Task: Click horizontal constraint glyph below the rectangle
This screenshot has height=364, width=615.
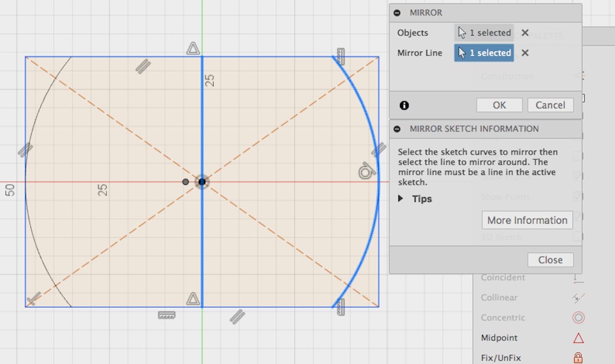Action: [x=167, y=315]
